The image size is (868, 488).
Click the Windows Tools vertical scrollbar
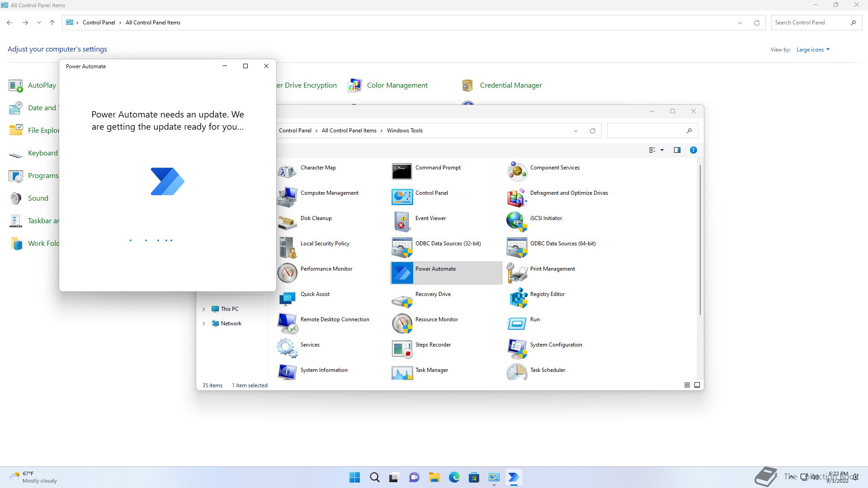pyautogui.click(x=700, y=239)
